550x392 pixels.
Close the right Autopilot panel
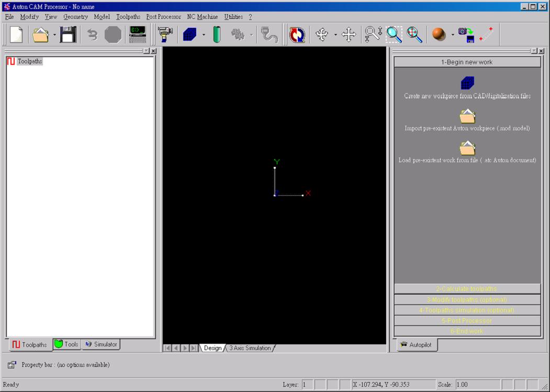point(541,51)
